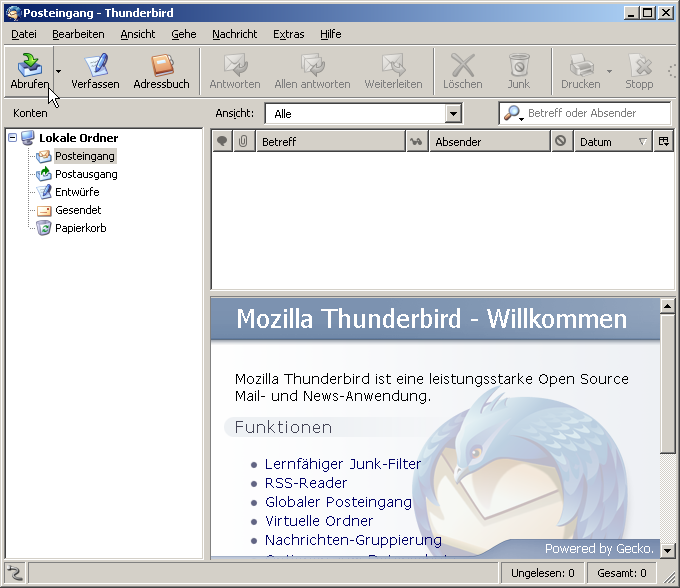Click the Gesamt: 0 status entry
The image size is (680, 588).
pyautogui.click(x=621, y=573)
